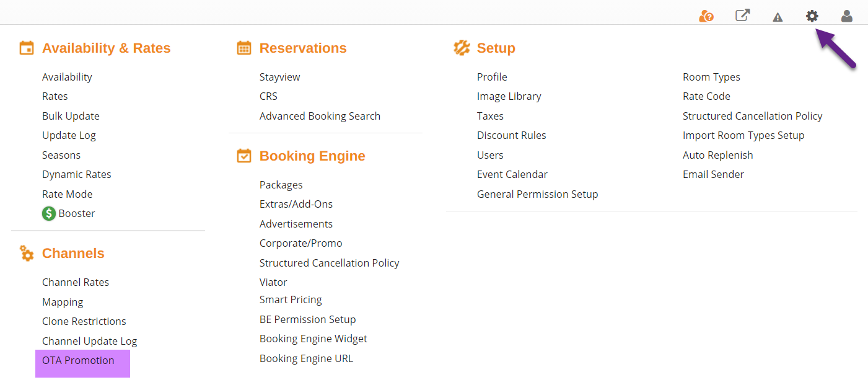Screen dimensions: 868x390
Task: Open Dynamic Rates page
Action: pos(77,174)
